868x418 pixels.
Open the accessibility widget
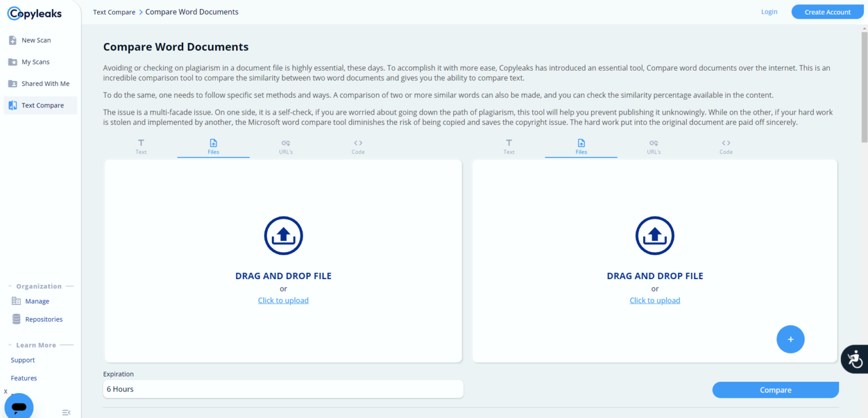(x=855, y=359)
